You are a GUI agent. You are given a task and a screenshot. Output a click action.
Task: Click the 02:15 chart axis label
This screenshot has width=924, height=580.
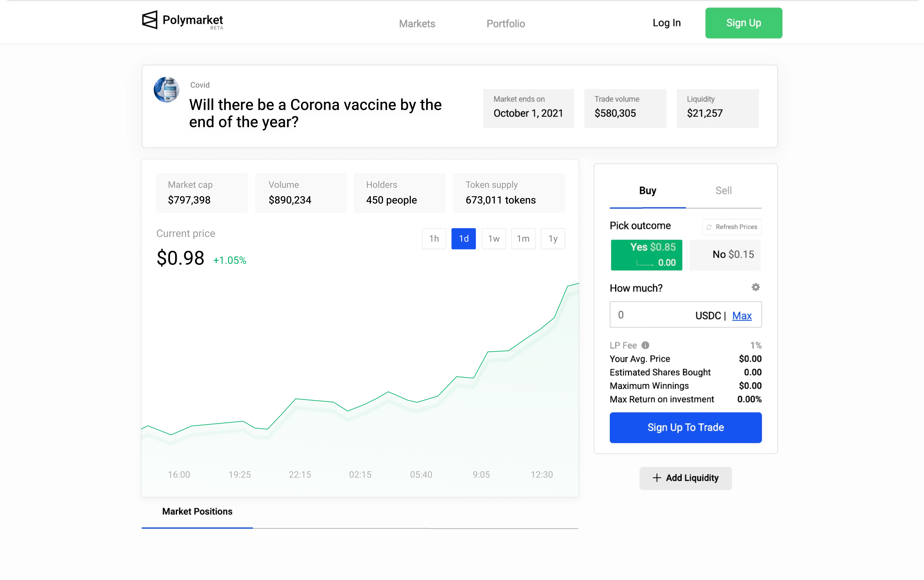360,474
